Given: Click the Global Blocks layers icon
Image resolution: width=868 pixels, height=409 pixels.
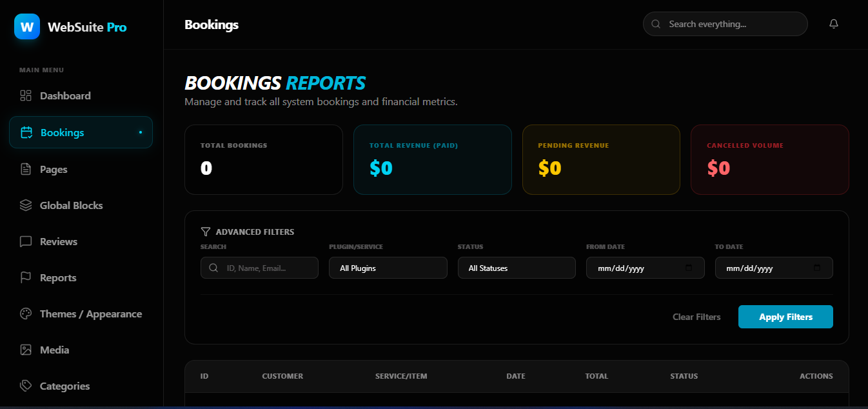Looking at the screenshot, I should point(26,206).
